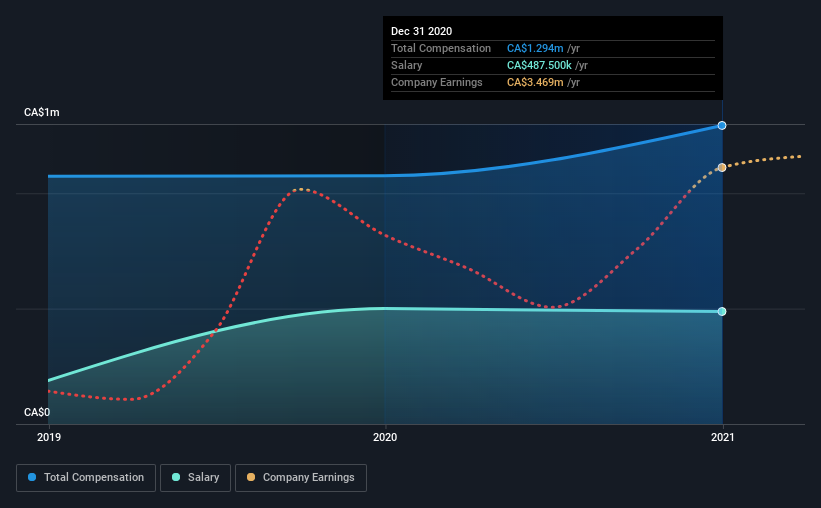Click the CA$1.294m total compensation value
The height and width of the screenshot is (508, 821).
point(535,48)
